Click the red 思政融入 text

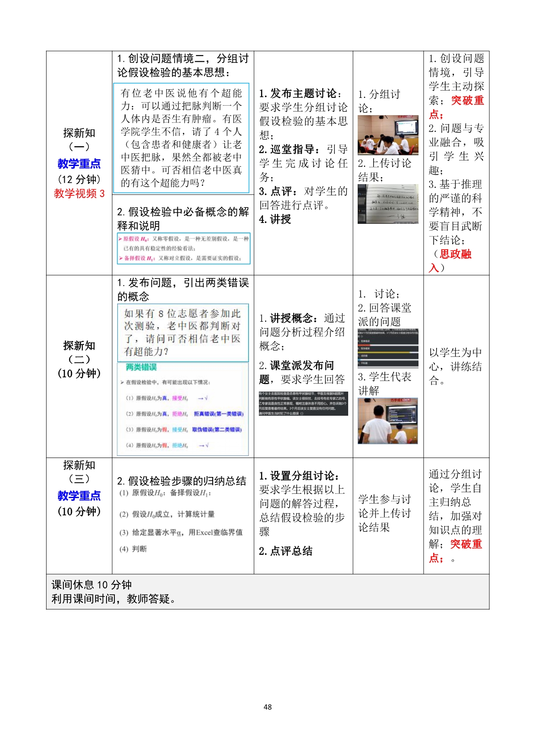click(x=455, y=254)
